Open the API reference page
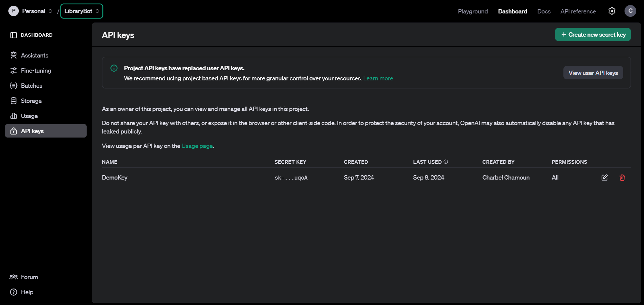This screenshot has height=305, width=644. (x=578, y=11)
